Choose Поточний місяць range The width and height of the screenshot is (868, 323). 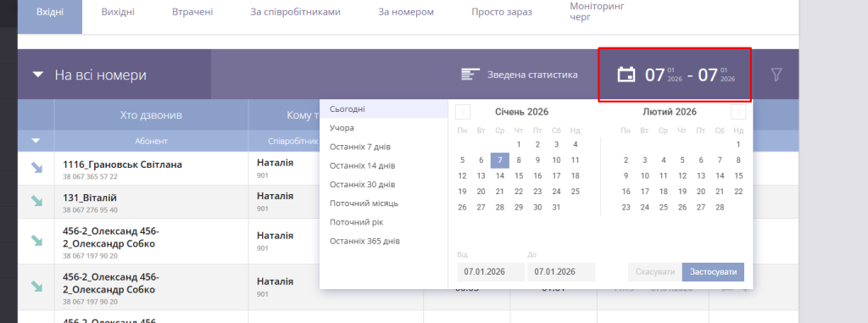(384, 203)
